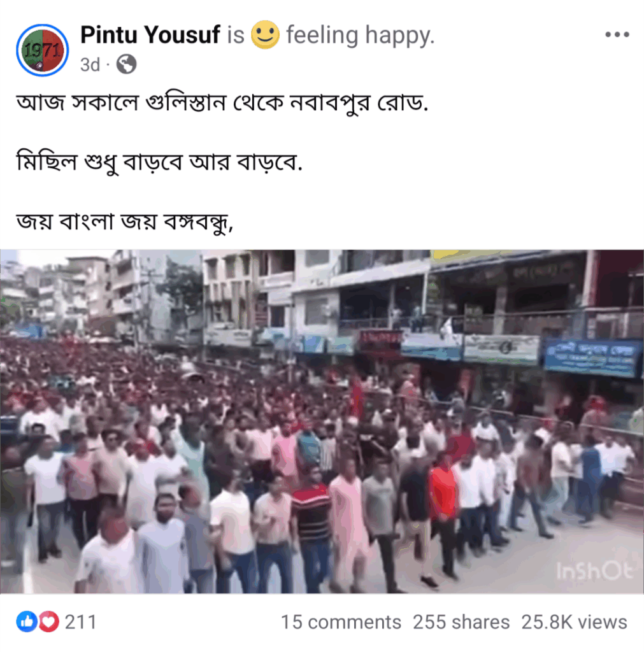Click the blue shop signboard in video
The width and height of the screenshot is (644, 652).
[593, 358]
